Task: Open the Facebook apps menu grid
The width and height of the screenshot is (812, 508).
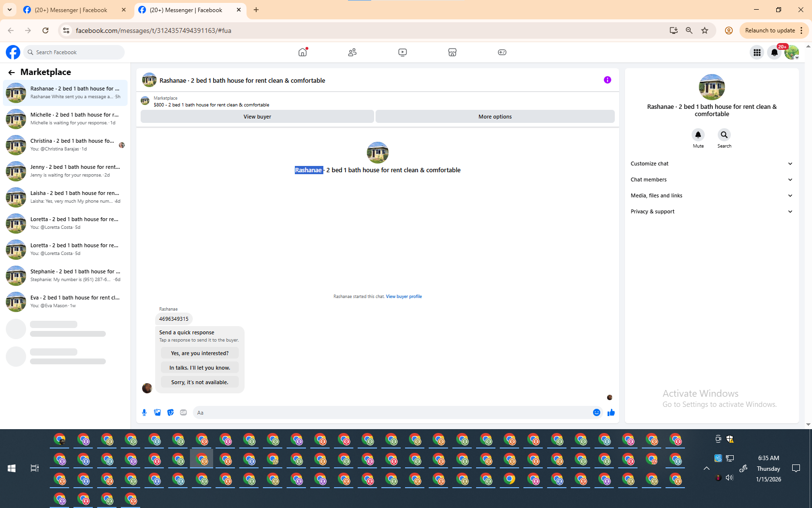Action: click(757, 52)
